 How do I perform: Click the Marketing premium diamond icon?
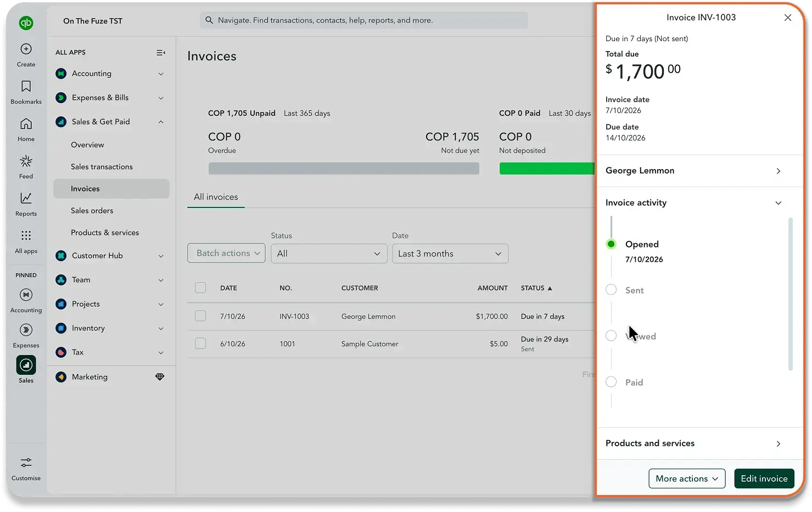click(x=160, y=377)
